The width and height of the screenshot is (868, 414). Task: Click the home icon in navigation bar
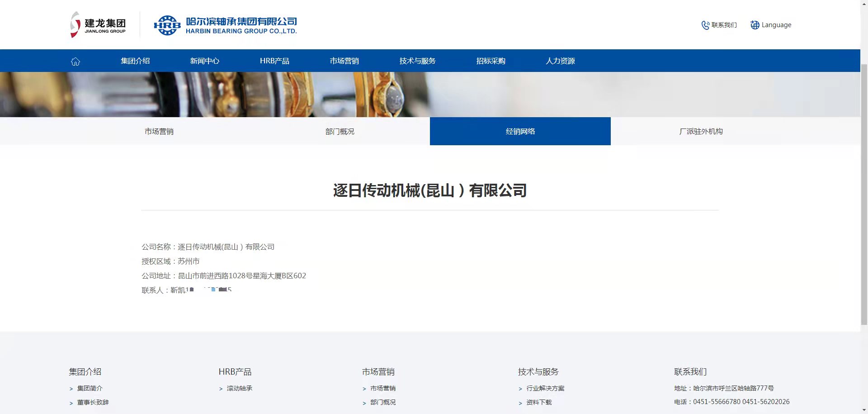point(75,61)
